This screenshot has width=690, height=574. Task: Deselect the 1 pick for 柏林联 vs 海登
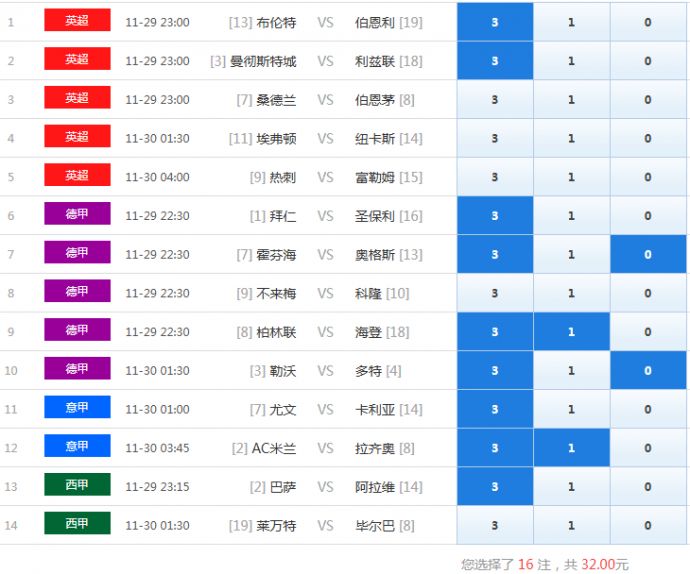571,332
